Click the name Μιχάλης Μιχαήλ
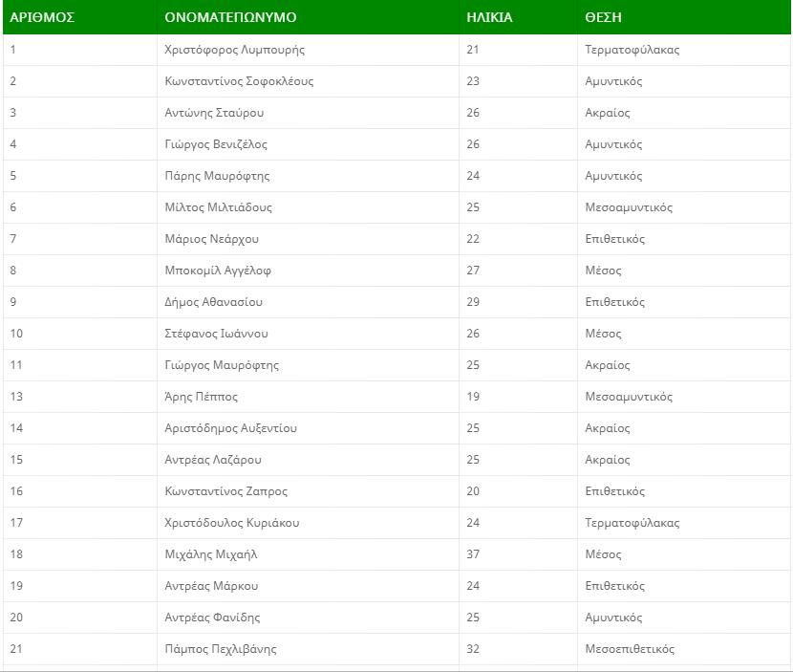This screenshot has height=672, width=793. (x=211, y=554)
